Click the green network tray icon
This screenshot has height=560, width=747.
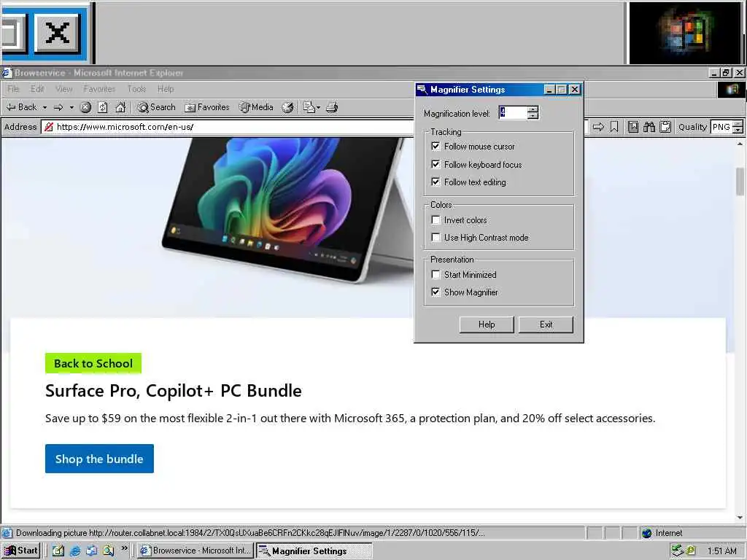[x=678, y=551]
